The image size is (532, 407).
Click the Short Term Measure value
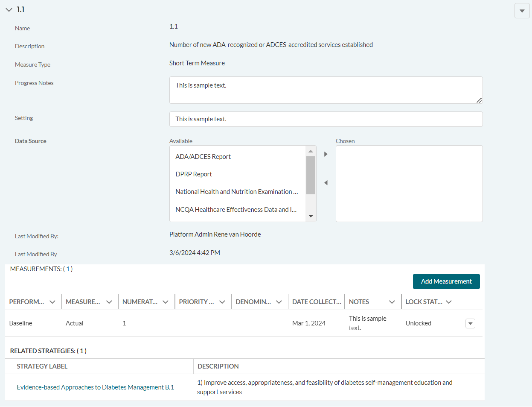[x=197, y=63]
